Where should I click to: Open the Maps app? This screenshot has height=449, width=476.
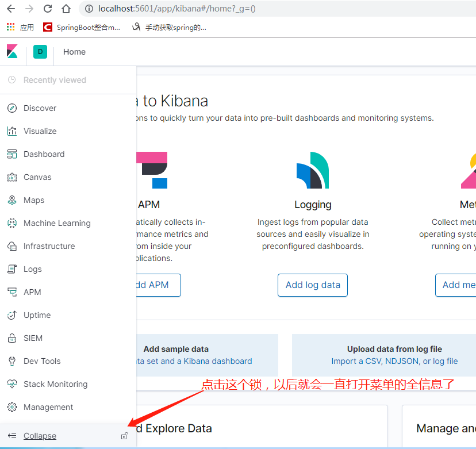[x=33, y=200]
